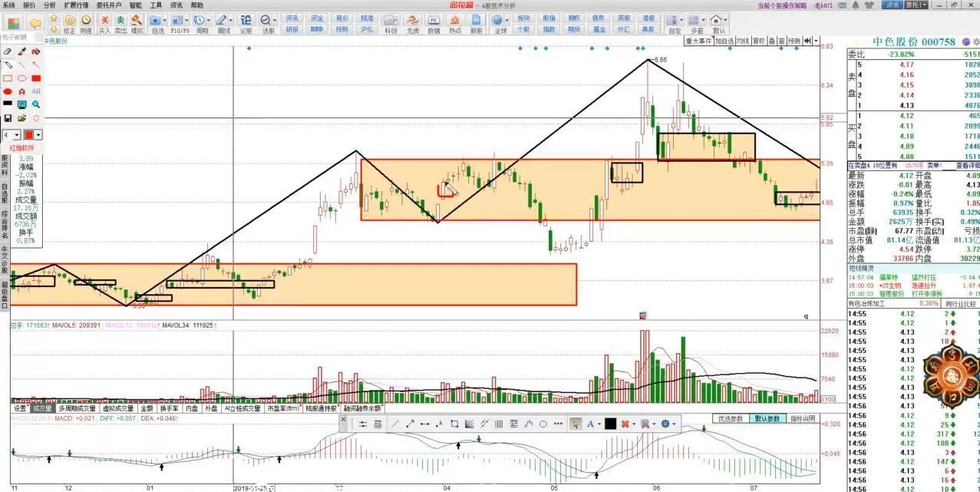Toggle the 复权 price adjustment button
Image resolution: width=980 pixels, height=492 pixels.
pos(758,41)
